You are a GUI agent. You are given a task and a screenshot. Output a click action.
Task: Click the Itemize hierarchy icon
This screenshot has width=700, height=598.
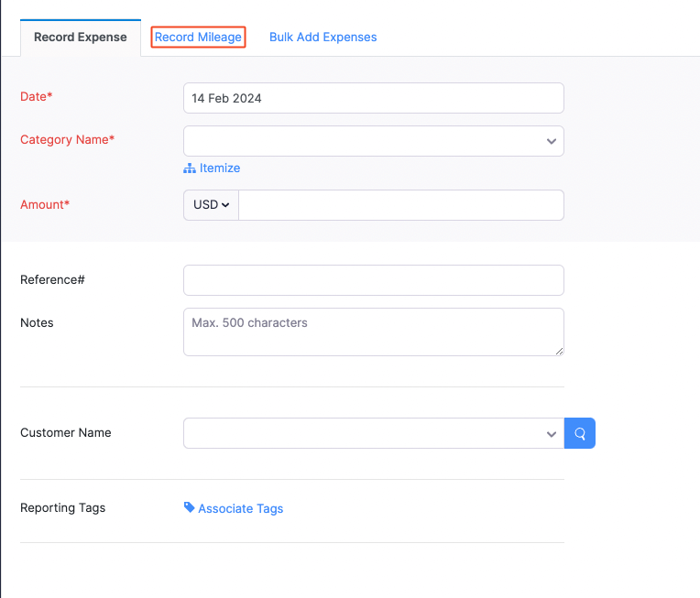click(190, 169)
